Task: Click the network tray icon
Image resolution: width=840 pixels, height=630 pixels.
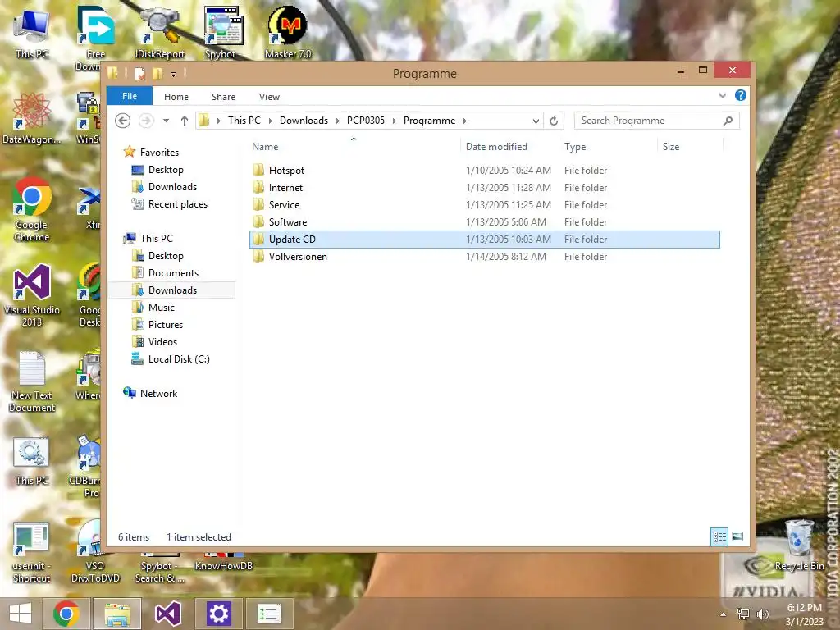Action: tap(743, 614)
